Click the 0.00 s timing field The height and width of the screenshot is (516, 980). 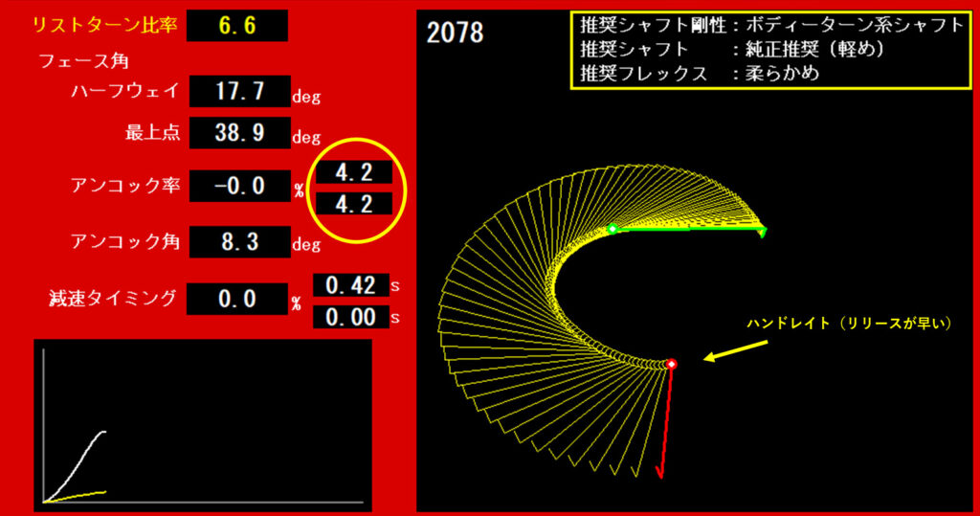click(350, 317)
